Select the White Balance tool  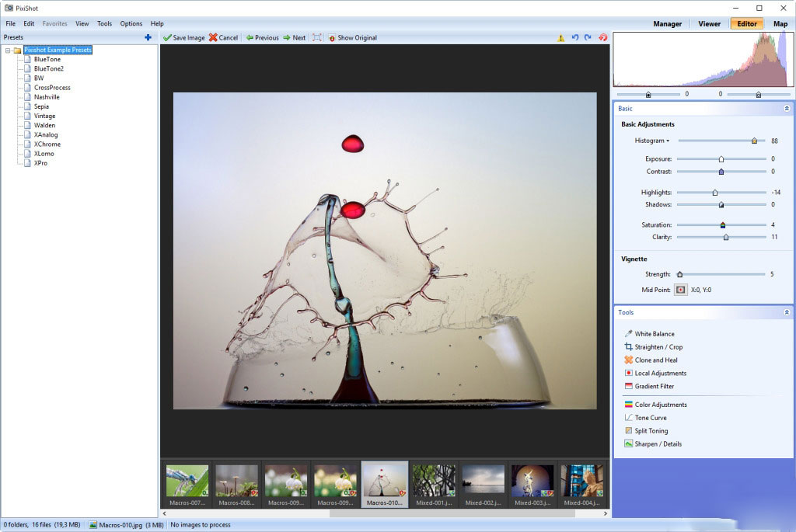pos(654,334)
